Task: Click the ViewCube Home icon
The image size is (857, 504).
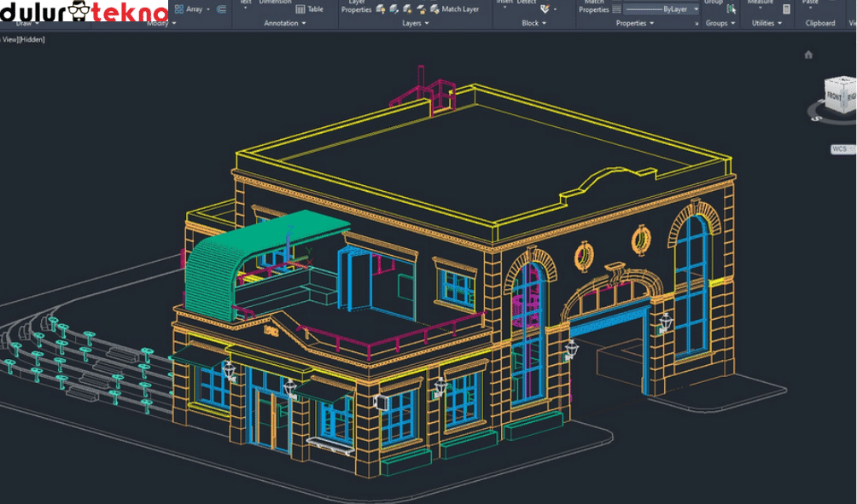Action: pyautogui.click(x=808, y=55)
